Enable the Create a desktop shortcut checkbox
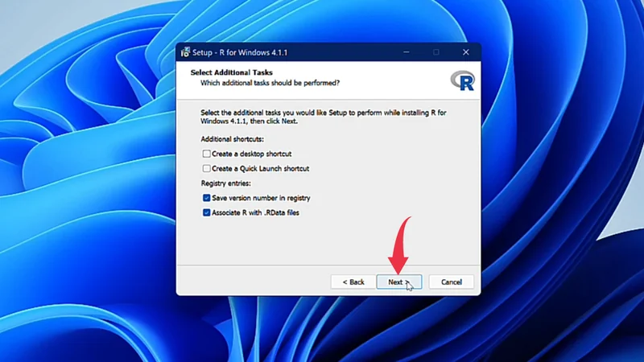 coord(207,154)
